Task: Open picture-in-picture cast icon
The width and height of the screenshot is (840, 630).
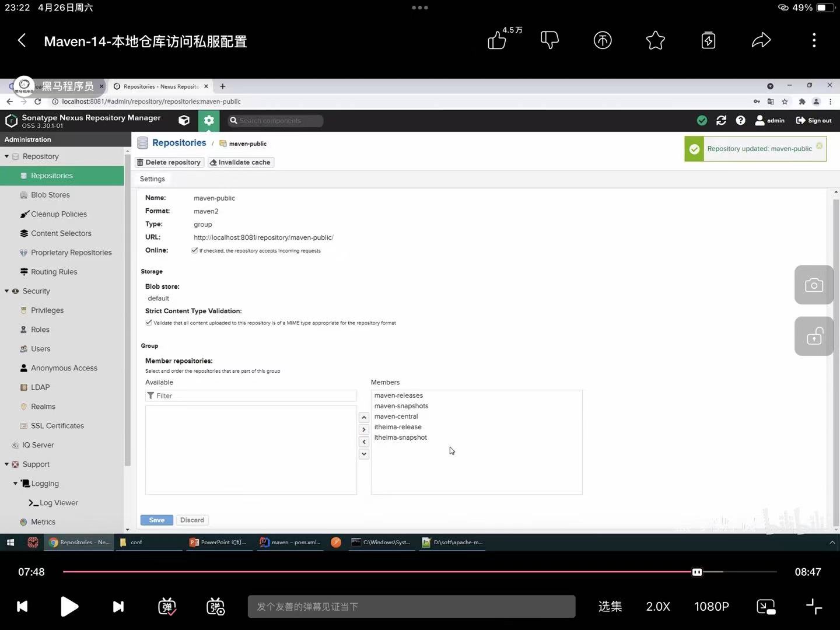Action: point(766,607)
